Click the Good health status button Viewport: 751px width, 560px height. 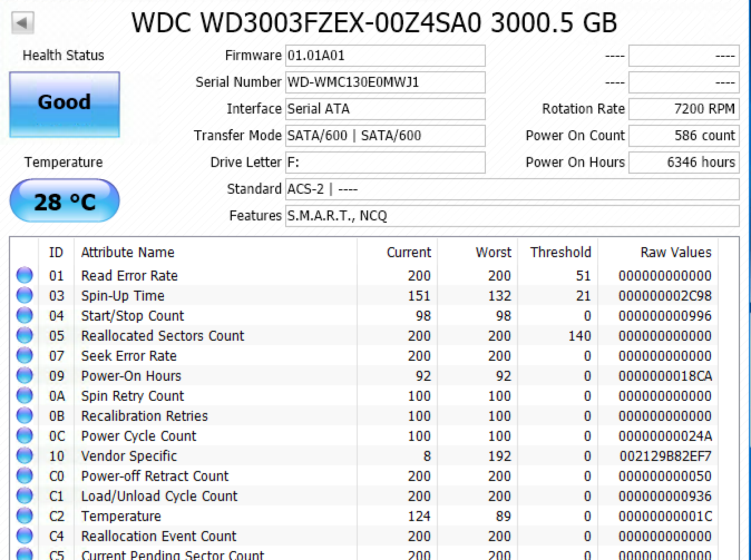(x=65, y=104)
